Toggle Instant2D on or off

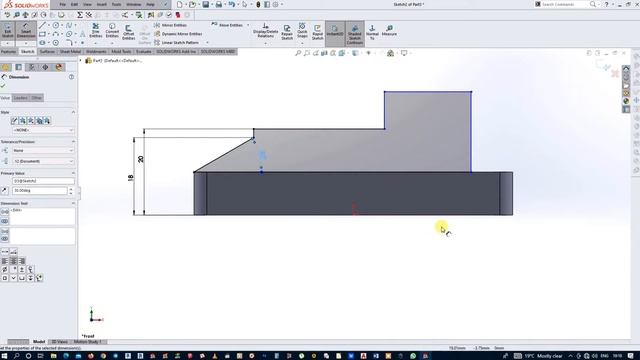pyautogui.click(x=335, y=33)
